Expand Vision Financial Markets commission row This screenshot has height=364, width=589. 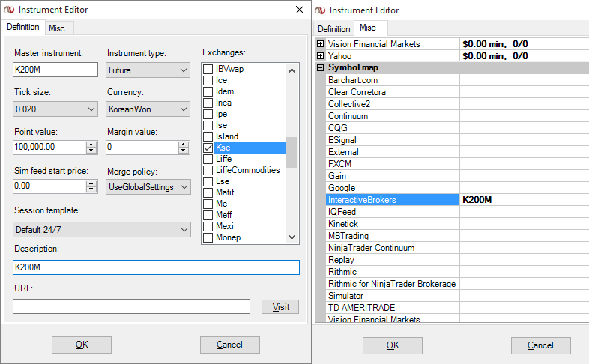pyautogui.click(x=321, y=44)
